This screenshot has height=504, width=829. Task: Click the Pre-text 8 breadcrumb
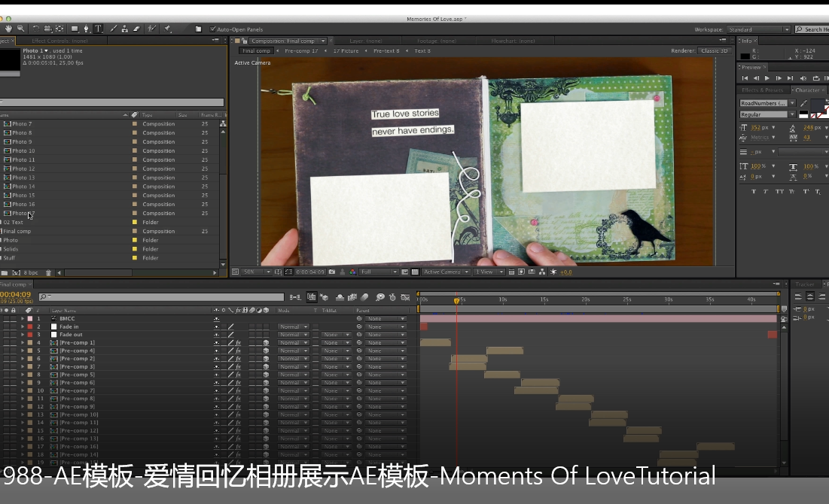[x=386, y=50]
